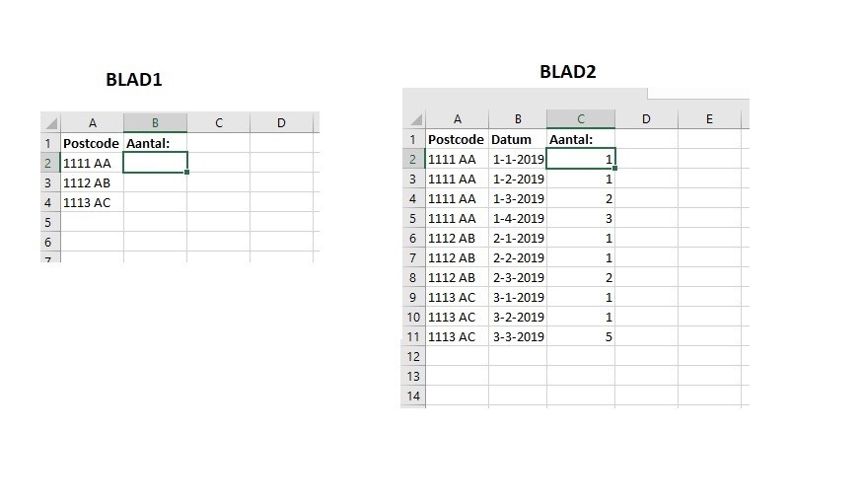Click the Datum header cell in BLAD2
This screenshot has width=861, height=504.
click(x=517, y=139)
